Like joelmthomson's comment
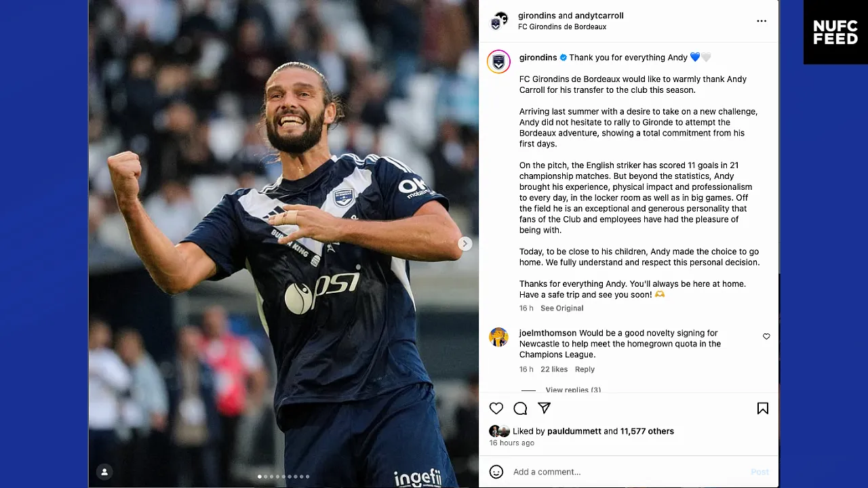The height and width of the screenshot is (488, 868). tap(766, 337)
